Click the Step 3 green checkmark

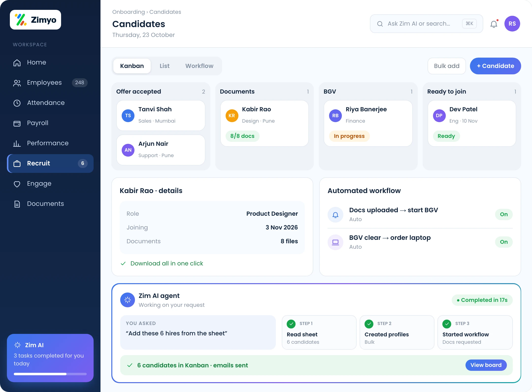[x=447, y=324]
